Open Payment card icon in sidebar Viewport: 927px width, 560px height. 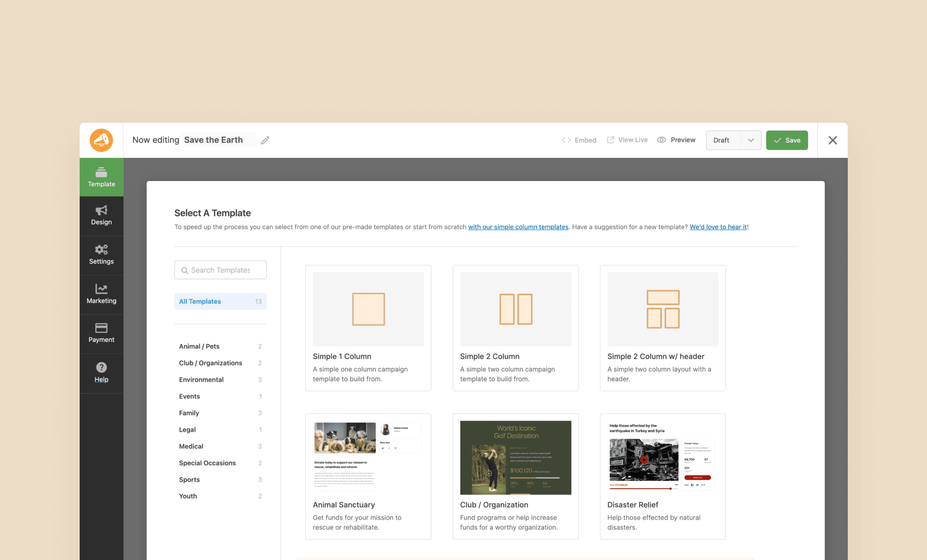(101, 328)
